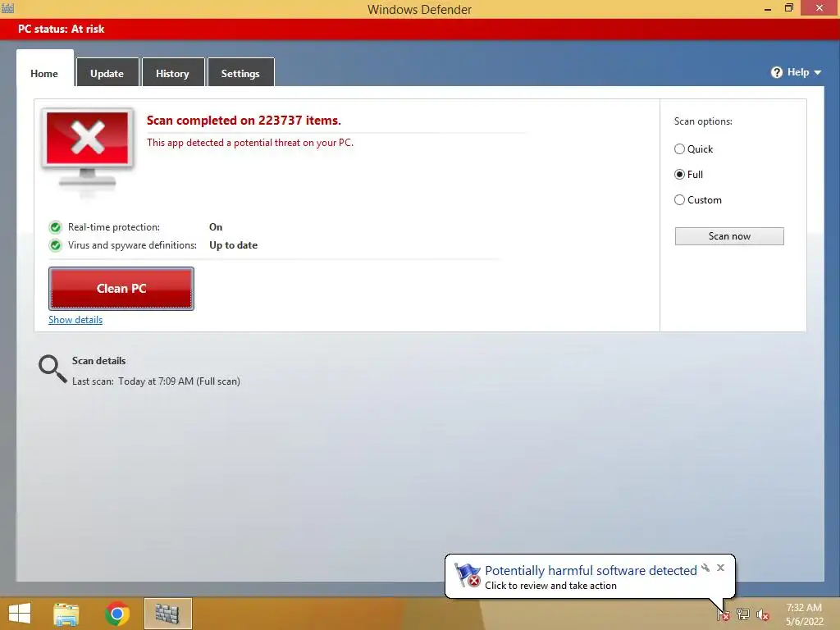
Task: Click the Scan details heading
Action: [x=99, y=361]
